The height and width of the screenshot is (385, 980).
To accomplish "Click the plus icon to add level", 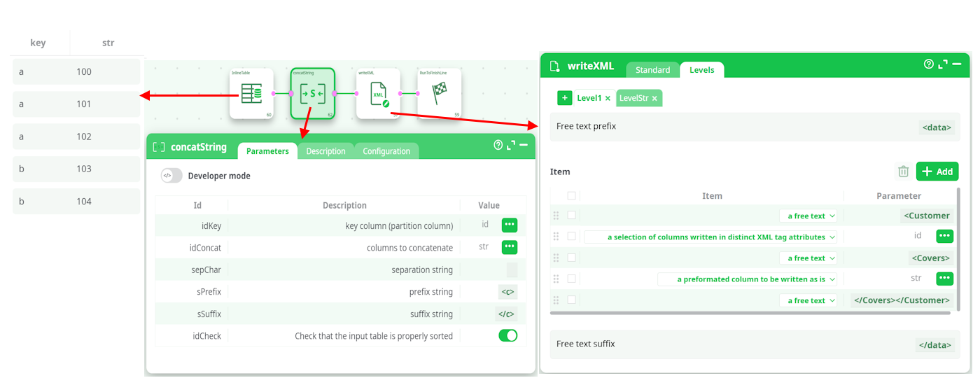I will pyautogui.click(x=565, y=98).
